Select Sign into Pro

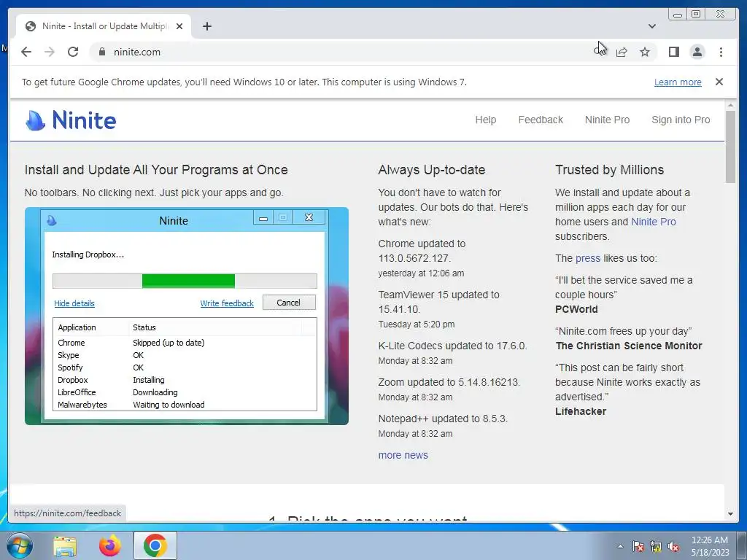tap(681, 120)
